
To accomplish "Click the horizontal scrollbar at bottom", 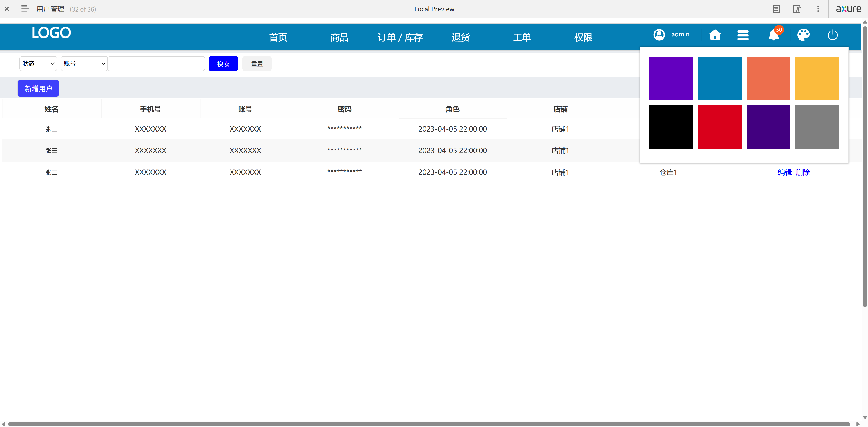I will [x=429, y=424].
